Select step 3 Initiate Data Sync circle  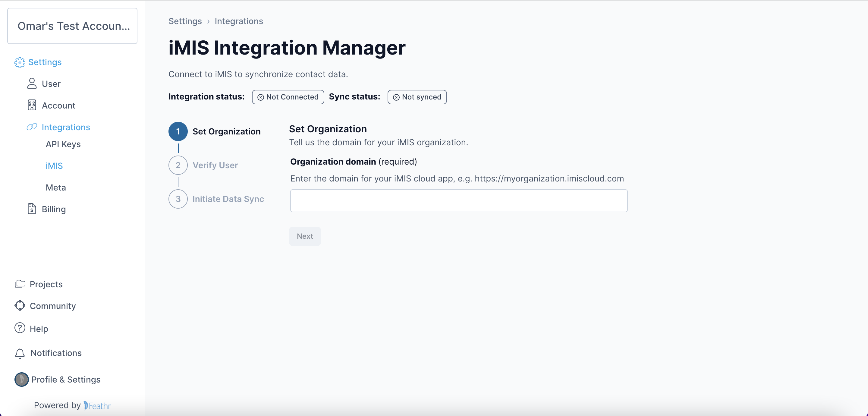[x=178, y=199]
